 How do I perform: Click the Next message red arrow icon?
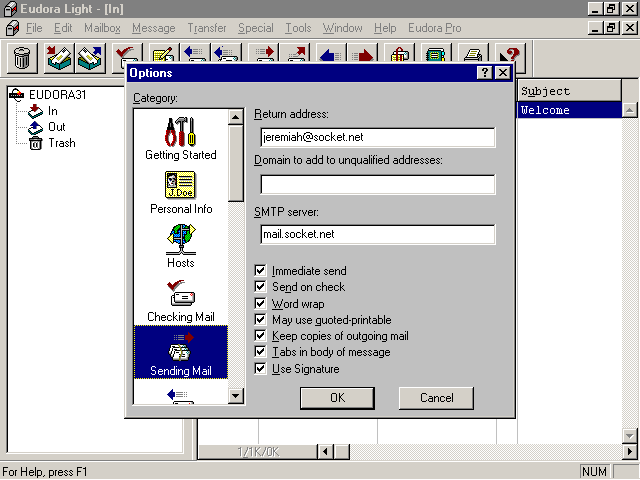(362, 53)
